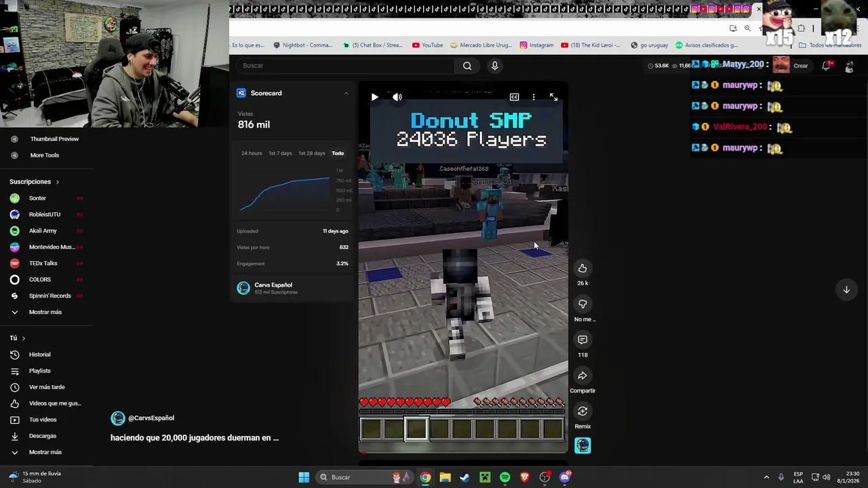Open Nightbot - Comma... bookmark
The width and height of the screenshot is (868, 488).
coord(302,45)
